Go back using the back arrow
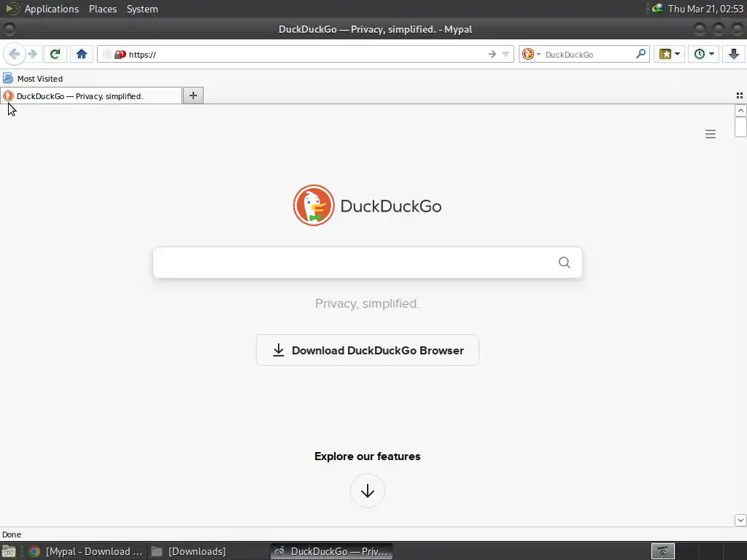The width and height of the screenshot is (747, 560). click(15, 54)
